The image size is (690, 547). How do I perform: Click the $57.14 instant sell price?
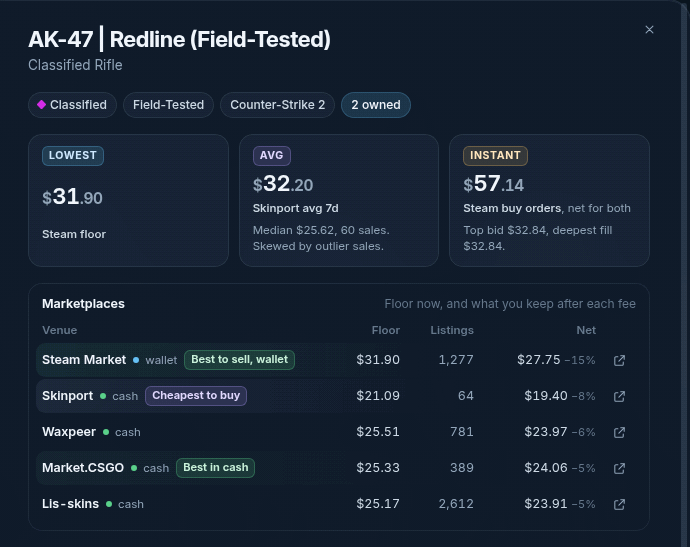(494, 184)
